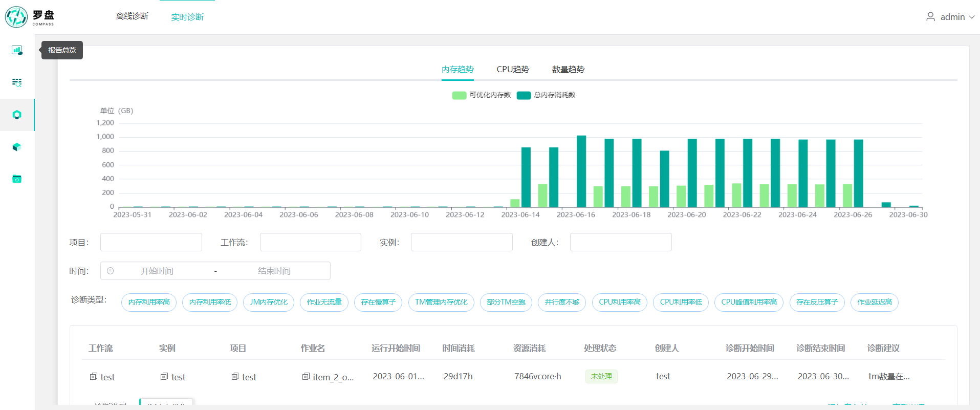Image resolution: width=980 pixels, height=410 pixels.
Task: Switch to 实时诊断 tab
Action: tap(187, 17)
